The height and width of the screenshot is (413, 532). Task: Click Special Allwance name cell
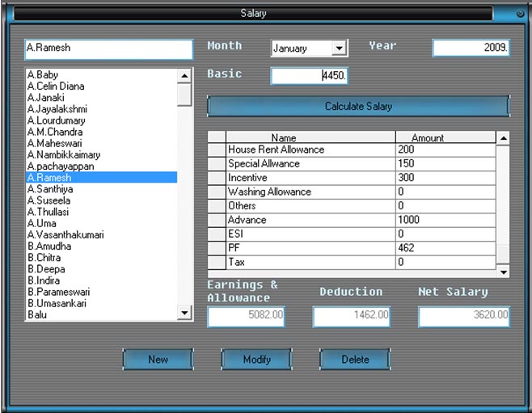point(310,164)
